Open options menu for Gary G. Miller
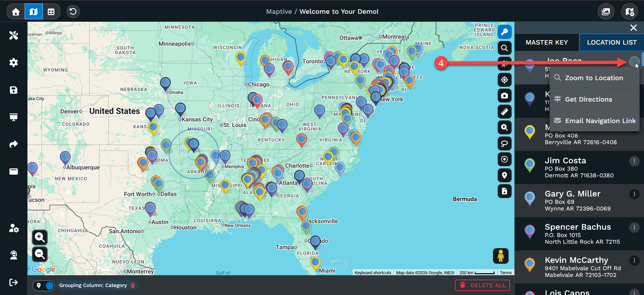 coord(634,194)
